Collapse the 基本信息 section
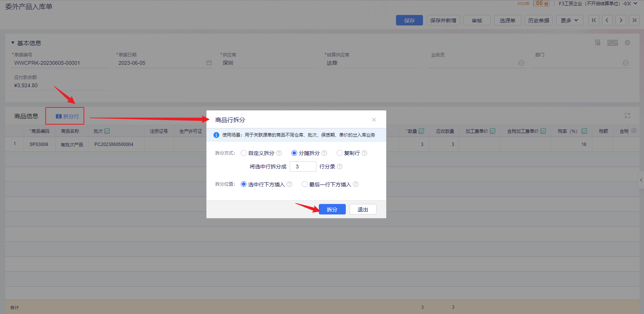This screenshot has width=644, height=314. [13, 43]
